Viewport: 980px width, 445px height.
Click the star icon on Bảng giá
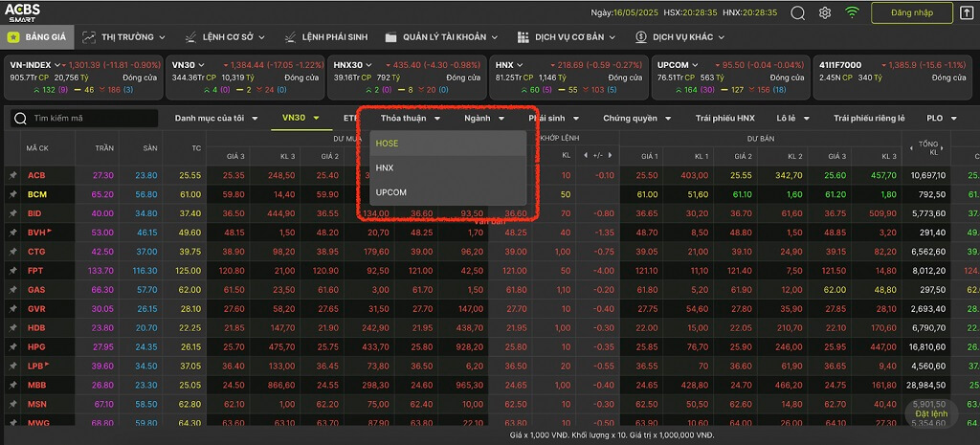click(12, 37)
